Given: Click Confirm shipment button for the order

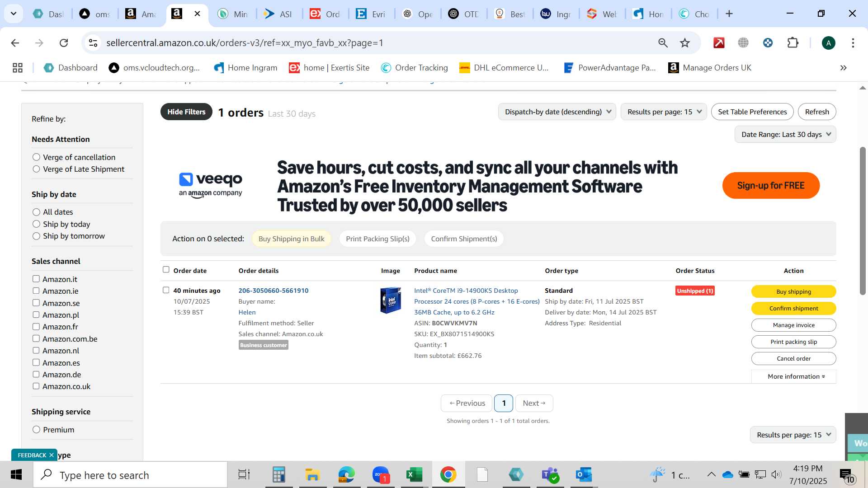Looking at the screenshot, I should [793, 308].
